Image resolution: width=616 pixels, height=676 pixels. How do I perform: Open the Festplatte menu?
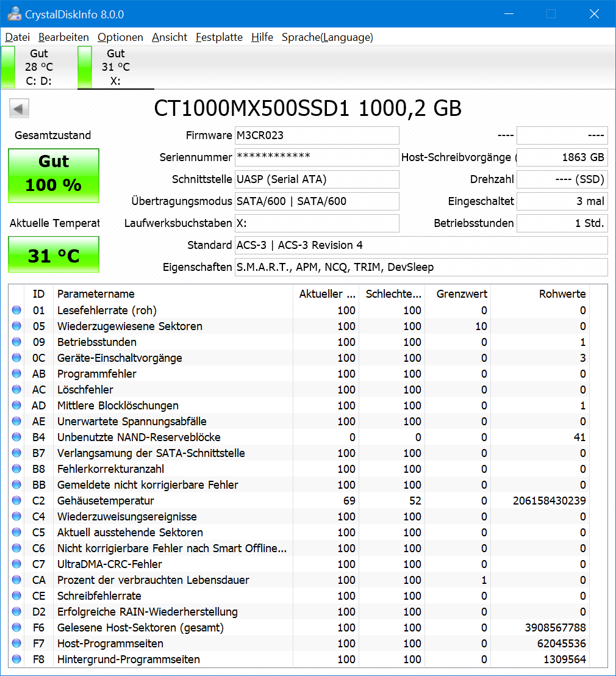point(219,37)
